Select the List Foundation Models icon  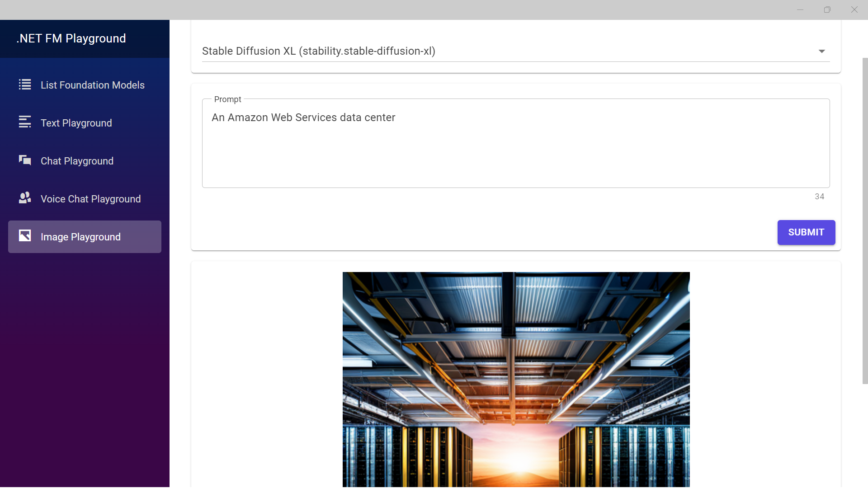tap(24, 84)
